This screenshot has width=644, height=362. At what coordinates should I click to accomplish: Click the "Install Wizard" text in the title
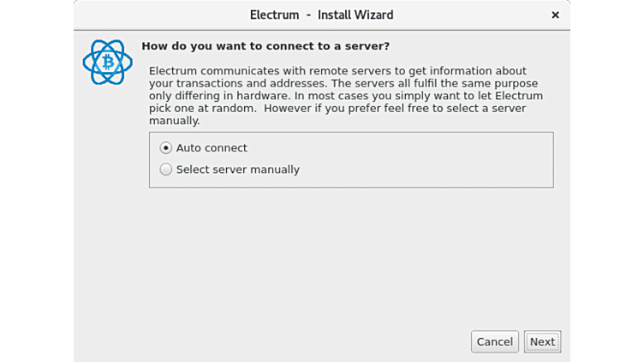pos(355,15)
